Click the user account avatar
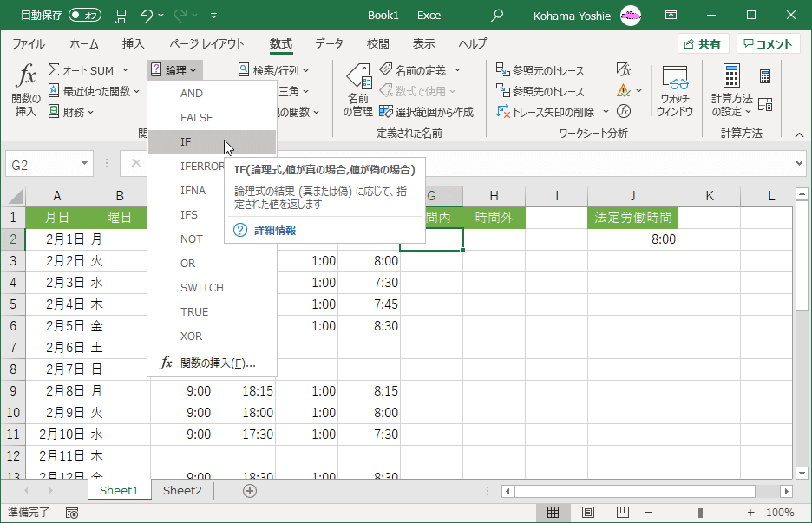Image resolution: width=812 pixels, height=523 pixels. 630,16
